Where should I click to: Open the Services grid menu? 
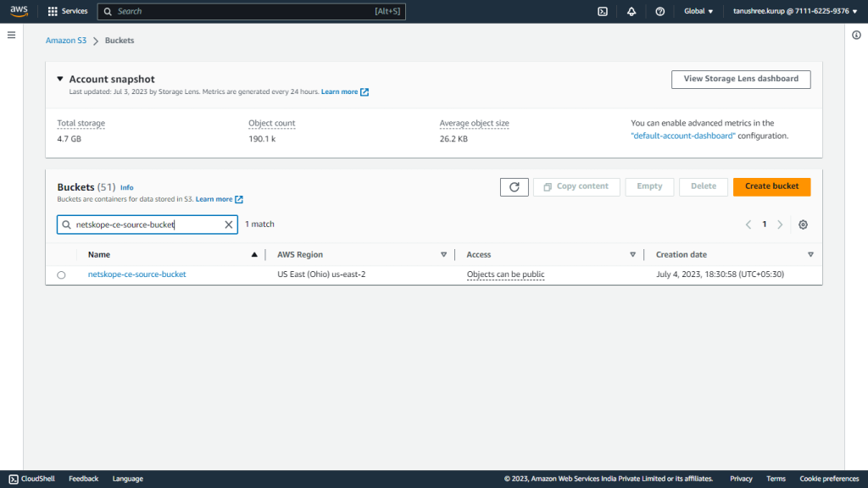coord(68,11)
